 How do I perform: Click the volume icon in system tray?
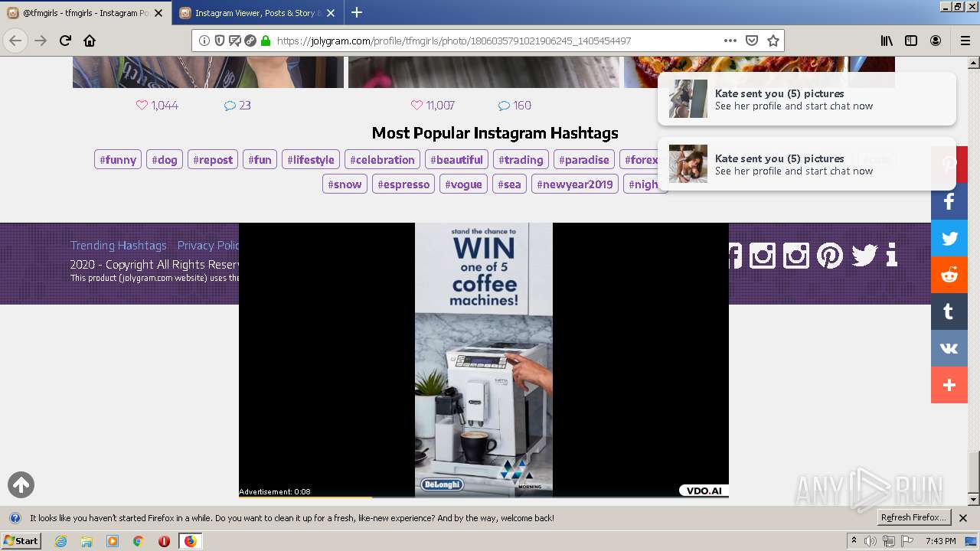point(871,541)
